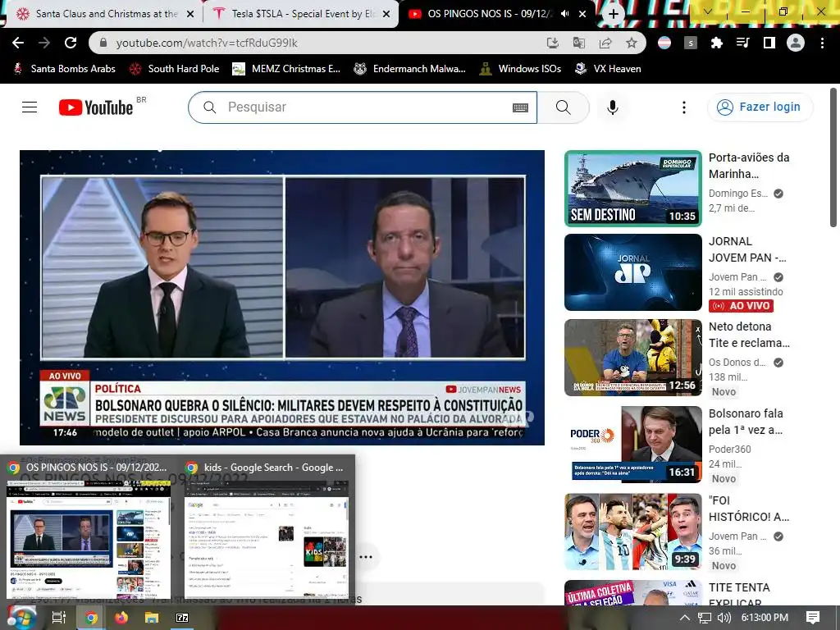Reload the YouTube page
Viewport: 840px width, 630px height.
click(71, 43)
